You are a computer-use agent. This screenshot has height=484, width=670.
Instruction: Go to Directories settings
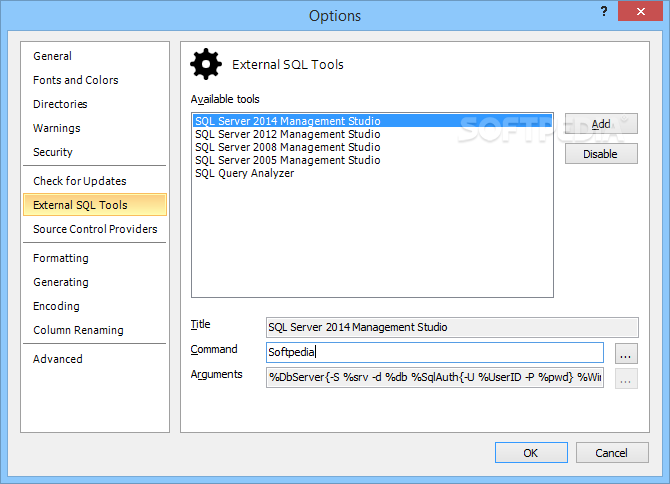coord(60,104)
